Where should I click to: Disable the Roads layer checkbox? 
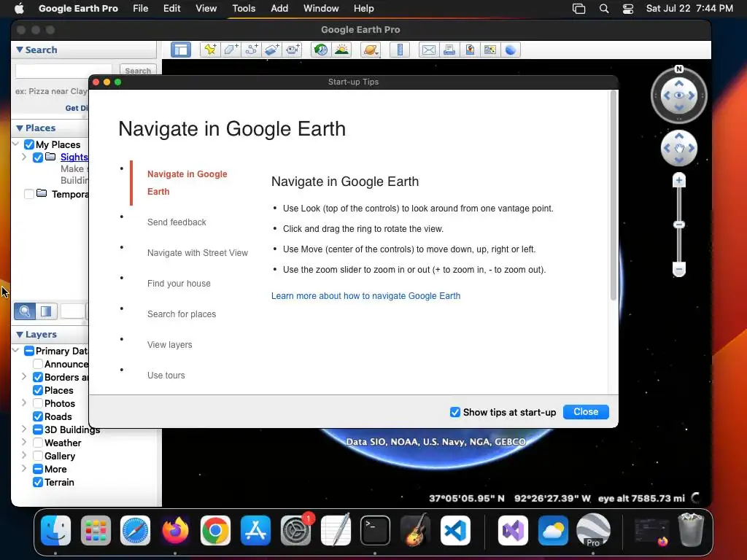(x=38, y=416)
